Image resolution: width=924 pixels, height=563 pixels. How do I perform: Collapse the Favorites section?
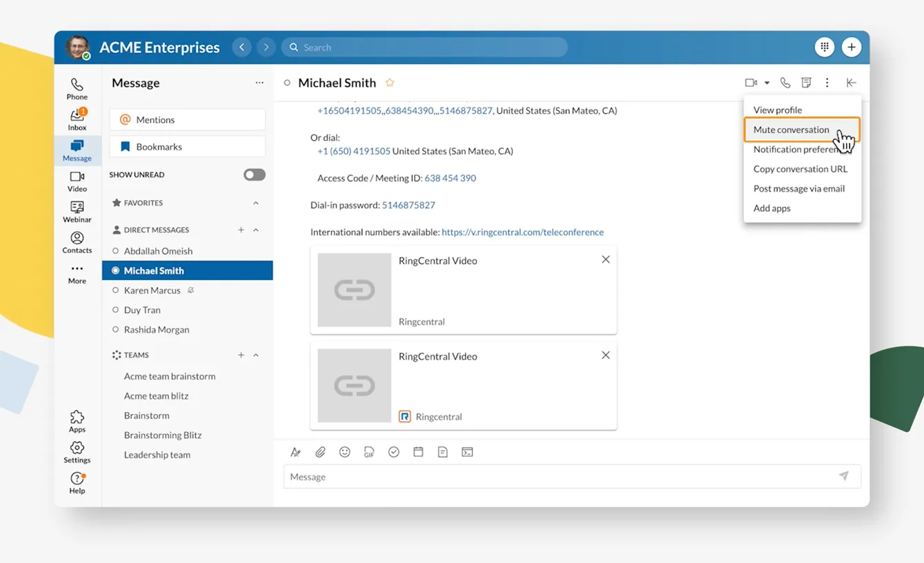point(256,203)
